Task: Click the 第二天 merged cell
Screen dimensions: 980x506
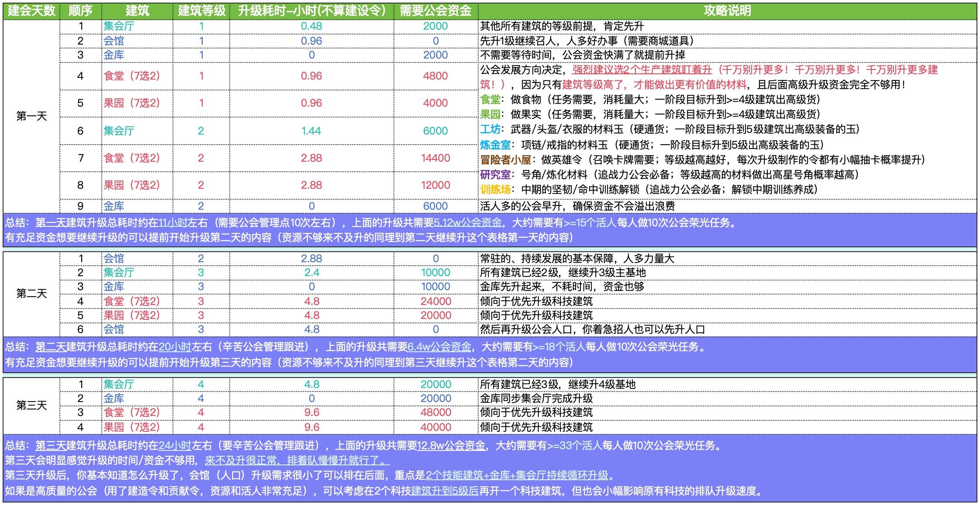Action: click(31, 294)
